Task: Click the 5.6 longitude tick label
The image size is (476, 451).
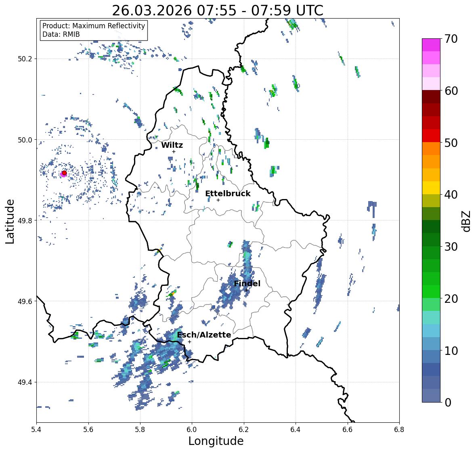Action: click(x=88, y=430)
